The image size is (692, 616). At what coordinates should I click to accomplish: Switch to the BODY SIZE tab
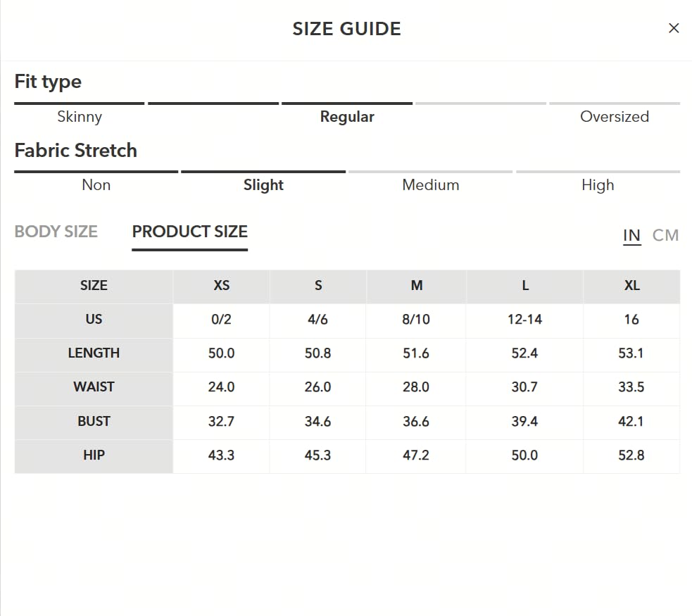coord(56,232)
